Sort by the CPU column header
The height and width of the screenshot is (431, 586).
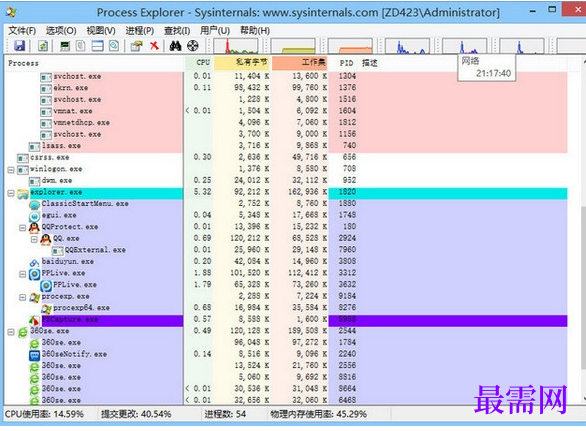pyautogui.click(x=199, y=63)
